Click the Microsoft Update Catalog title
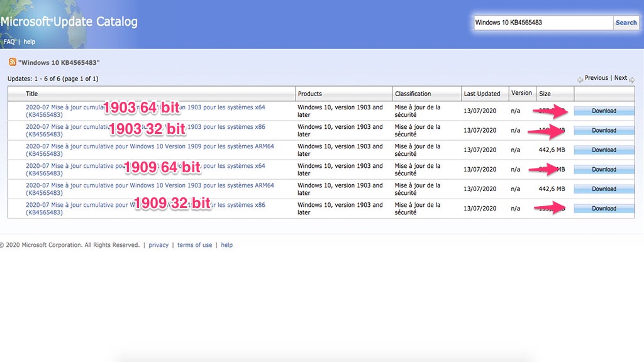Image resolution: width=644 pixels, height=362 pixels. click(69, 21)
